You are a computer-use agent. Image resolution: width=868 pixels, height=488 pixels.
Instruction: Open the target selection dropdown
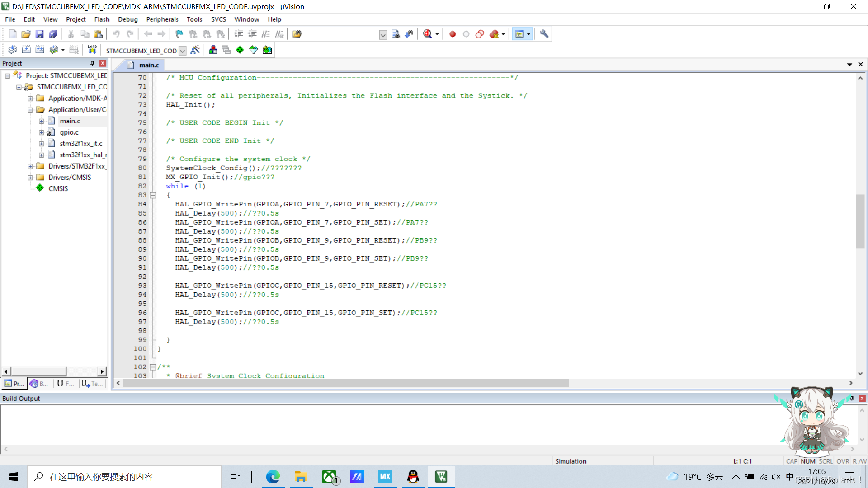[x=183, y=51]
